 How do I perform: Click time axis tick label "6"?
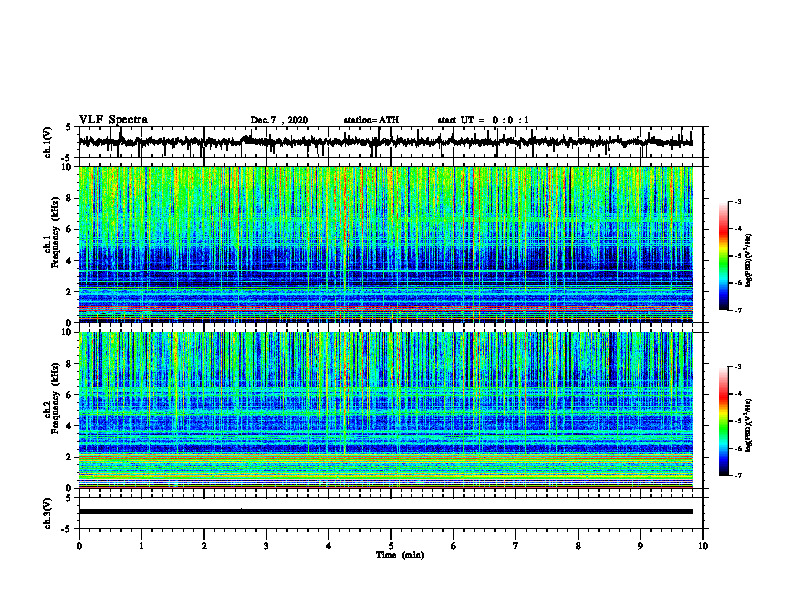pos(454,546)
